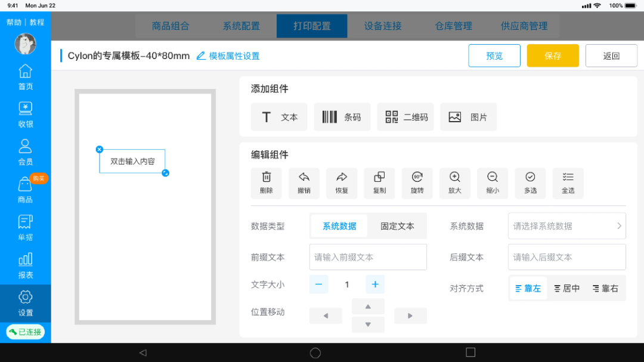This screenshot has width=644, height=362.
Task: Open 设置 settings in sidebar
Action: click(25, 304)
